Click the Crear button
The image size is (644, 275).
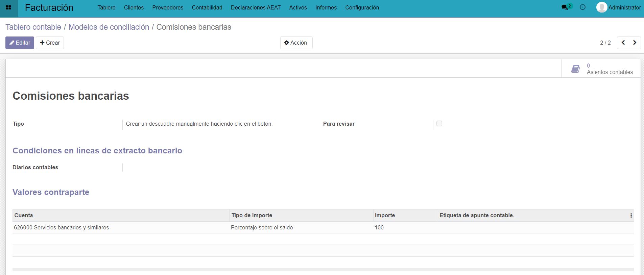[50, 43]
